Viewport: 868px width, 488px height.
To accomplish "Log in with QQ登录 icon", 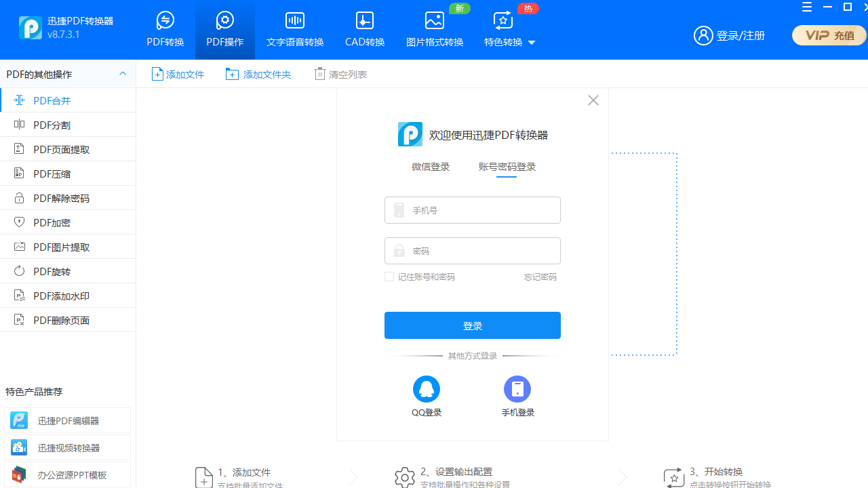I will coord(427,389).
